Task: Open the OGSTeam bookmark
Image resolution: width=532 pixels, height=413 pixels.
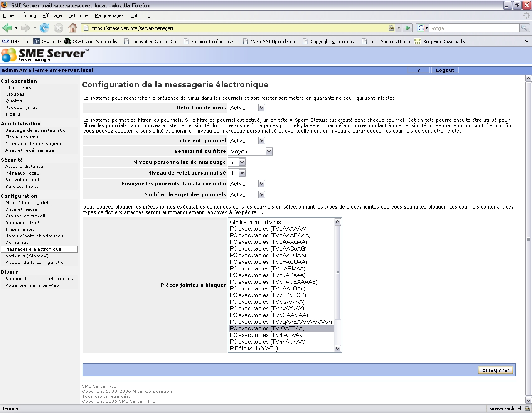Action: 92,42
